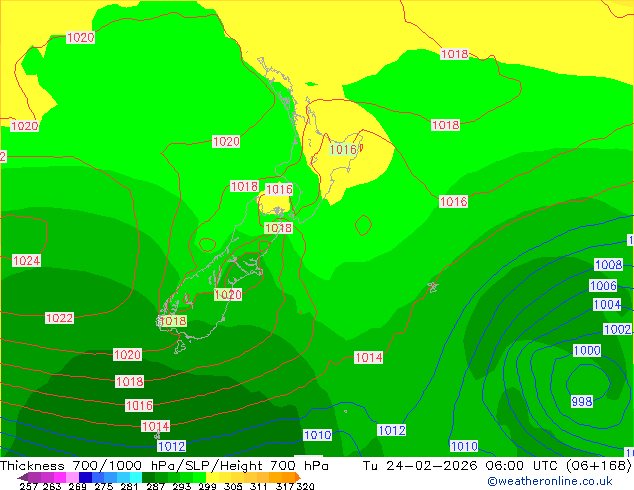Click the '(06+168)' forecast hour text
This screenshot has width=634, height=490.
598,466
